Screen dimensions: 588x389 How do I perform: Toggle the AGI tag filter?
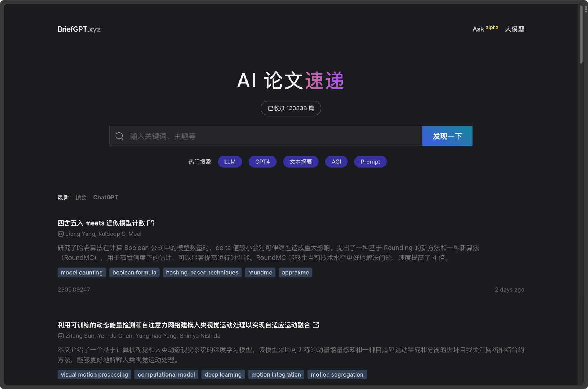click(336, 162)
